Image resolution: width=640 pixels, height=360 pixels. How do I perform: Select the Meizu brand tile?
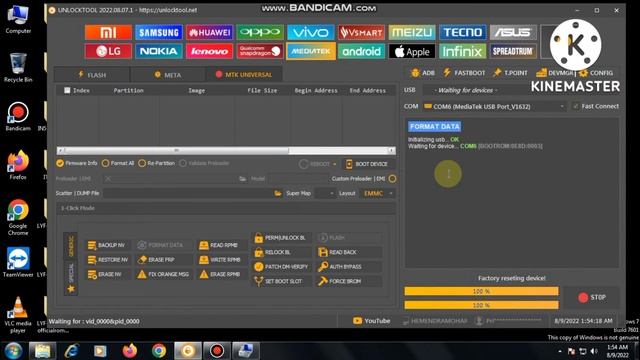pyautogui.click(x=412, y=32)
